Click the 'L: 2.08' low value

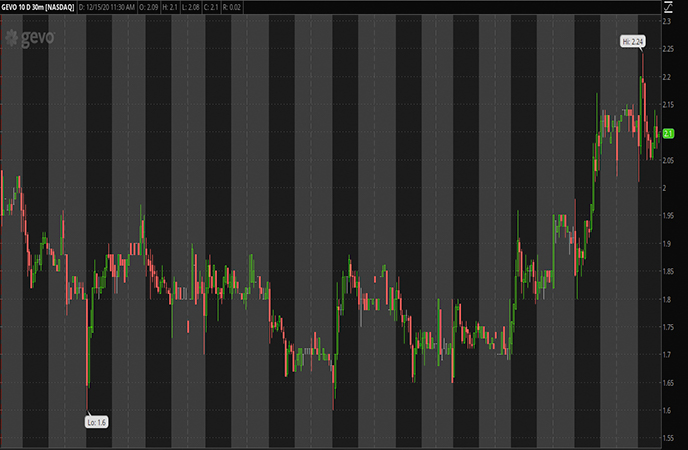(x=190, y=7)
